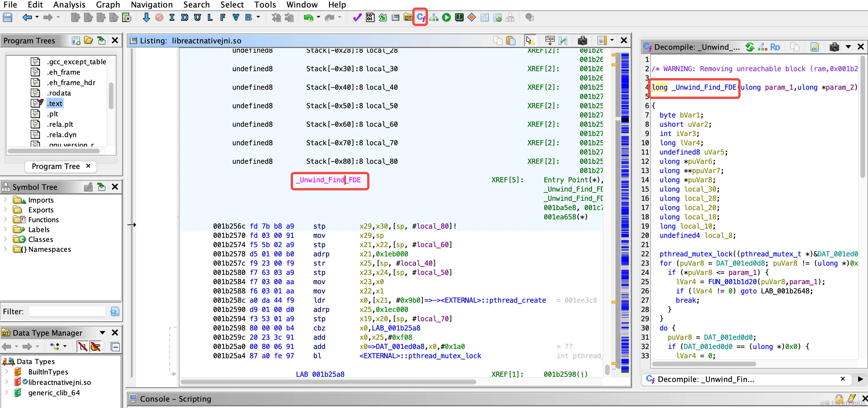Click the Decompile re-decompile refresh icon

(749, 47)
